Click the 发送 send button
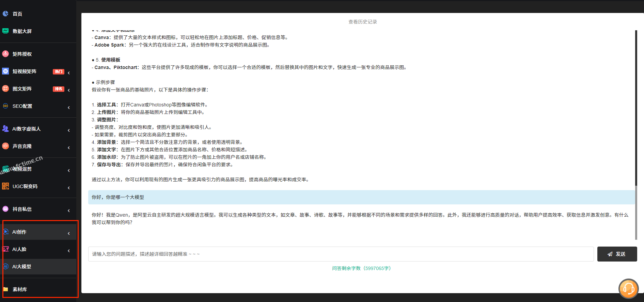 [617, 254]
